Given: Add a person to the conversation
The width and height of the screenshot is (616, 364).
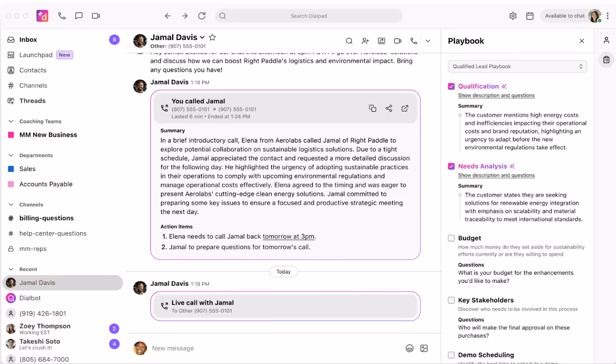Looking at the screenshot, I should tap(365, 41).
